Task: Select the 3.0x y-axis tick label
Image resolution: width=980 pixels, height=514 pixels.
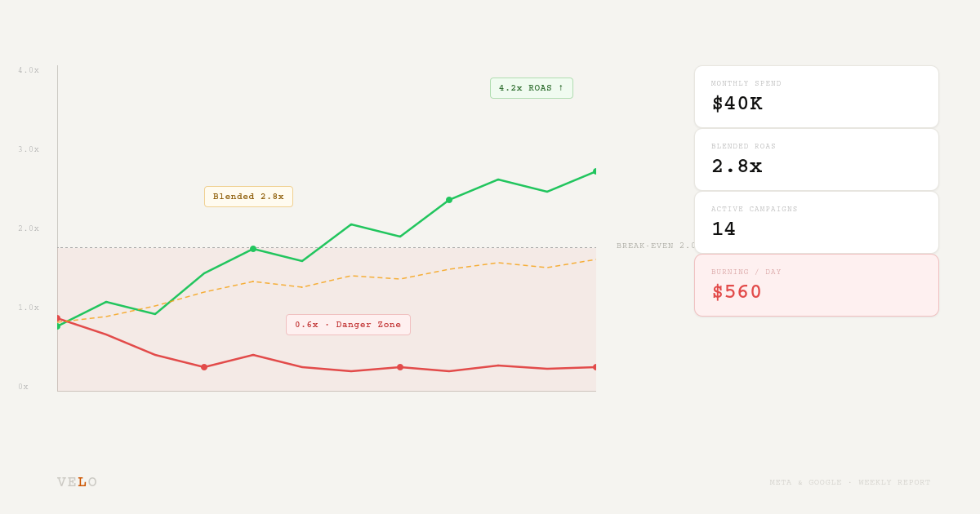Action: [x=29, y=149]
